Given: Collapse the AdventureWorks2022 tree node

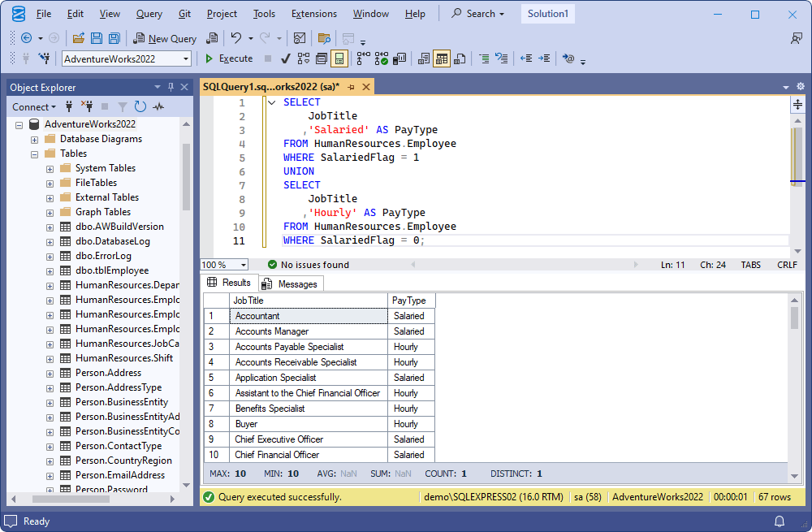Looking at the screenshot, I should [x=19, y=125].
